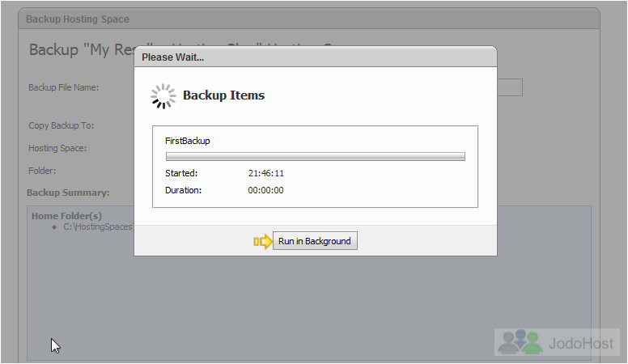628x364 pixels.
Task: Click the FirstBackup progress bar
Action: (x=315, y=157)
